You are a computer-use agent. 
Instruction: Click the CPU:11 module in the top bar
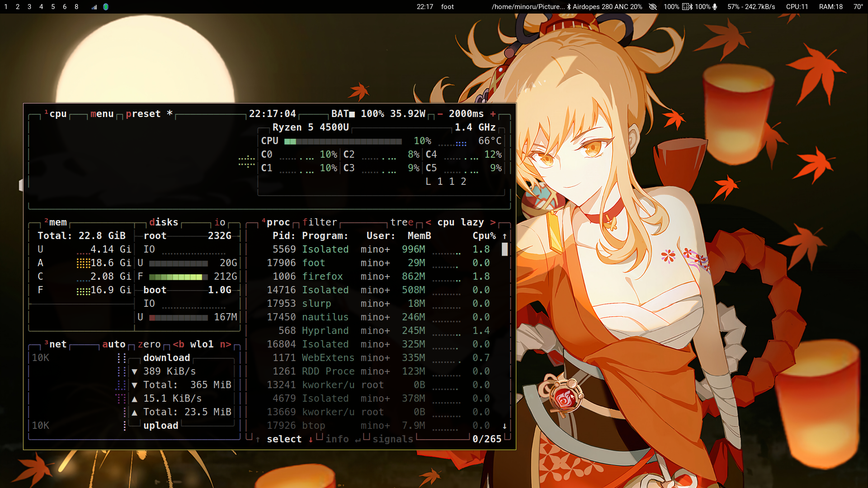click(x=797, y=7)
